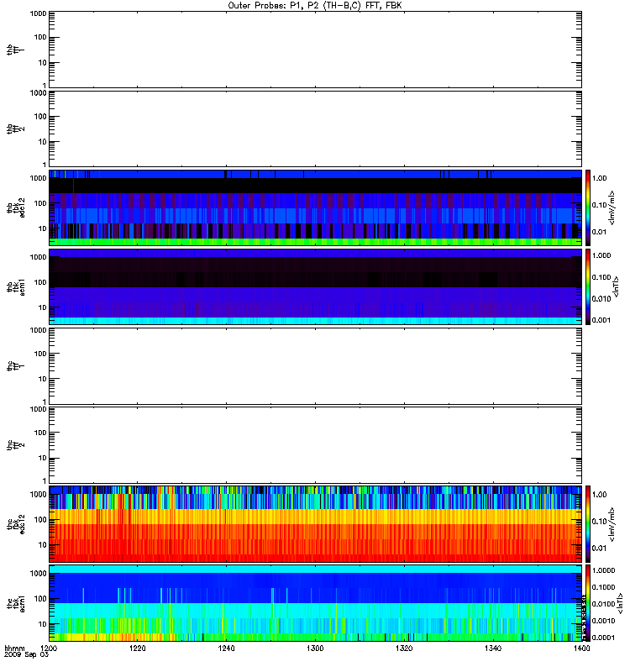Click inside the thb fbk edc12 spectrogram
Screen dimensions: 630x672
(315, 207)
